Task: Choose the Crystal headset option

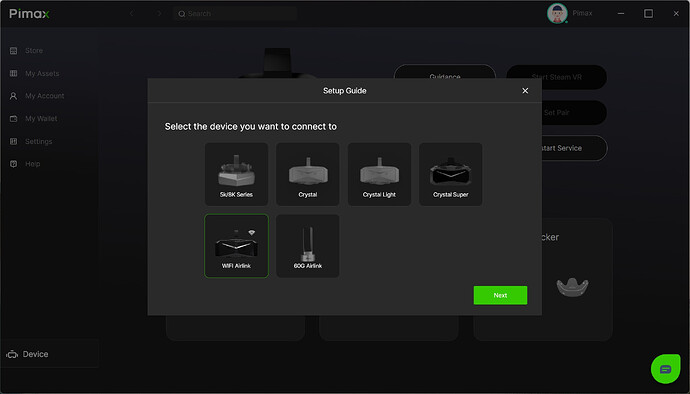Action: pos(308,174)
